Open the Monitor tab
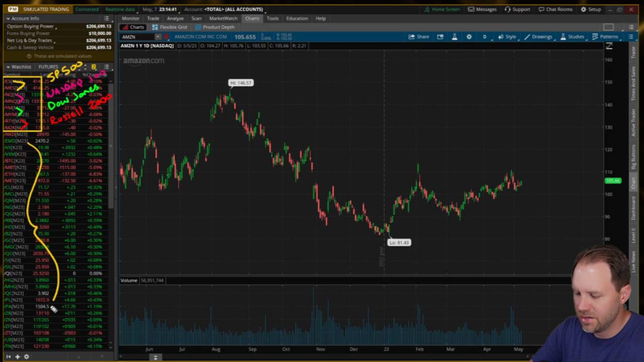The width and height of the screenshot is (644, 362). (130, 19)
